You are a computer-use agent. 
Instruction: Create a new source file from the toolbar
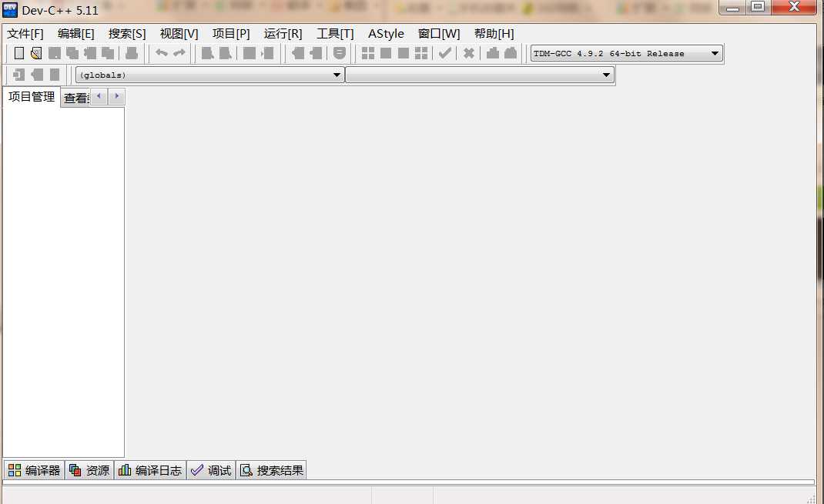[19, 53]
